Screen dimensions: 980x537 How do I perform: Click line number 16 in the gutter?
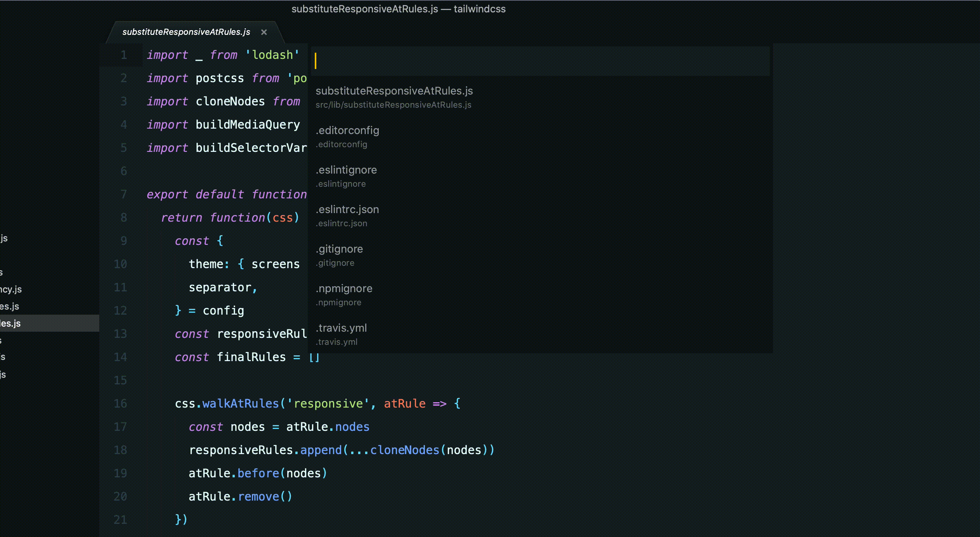click(x=120, y=404)
